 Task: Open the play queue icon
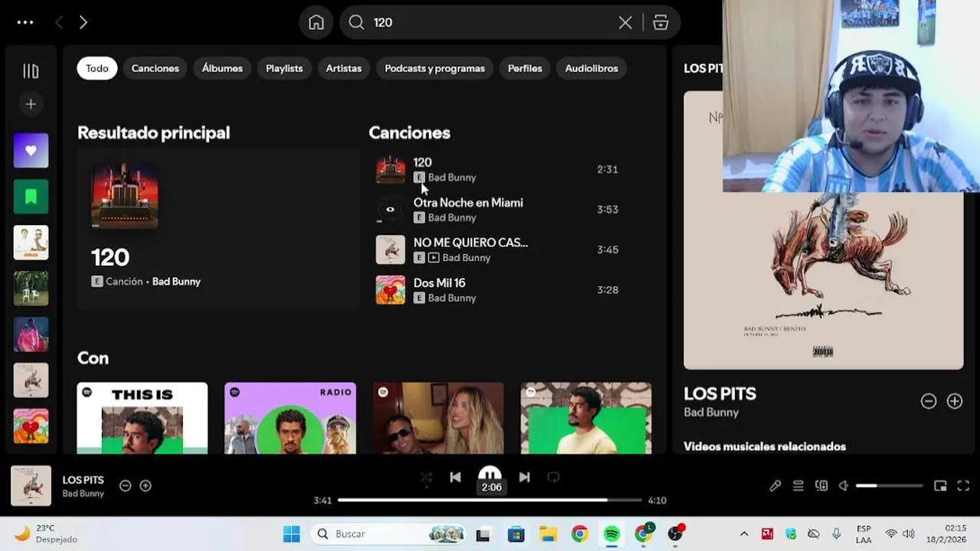point(799,486)
